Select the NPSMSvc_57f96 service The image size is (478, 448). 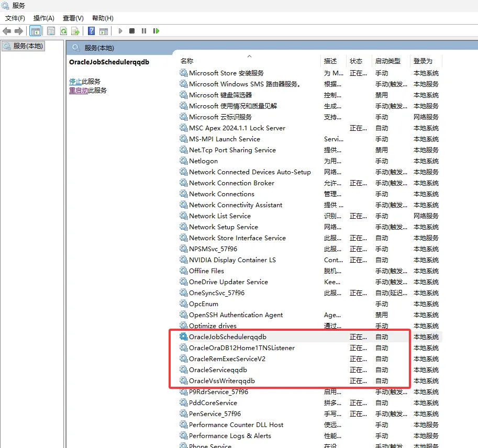tap(309, 249)
